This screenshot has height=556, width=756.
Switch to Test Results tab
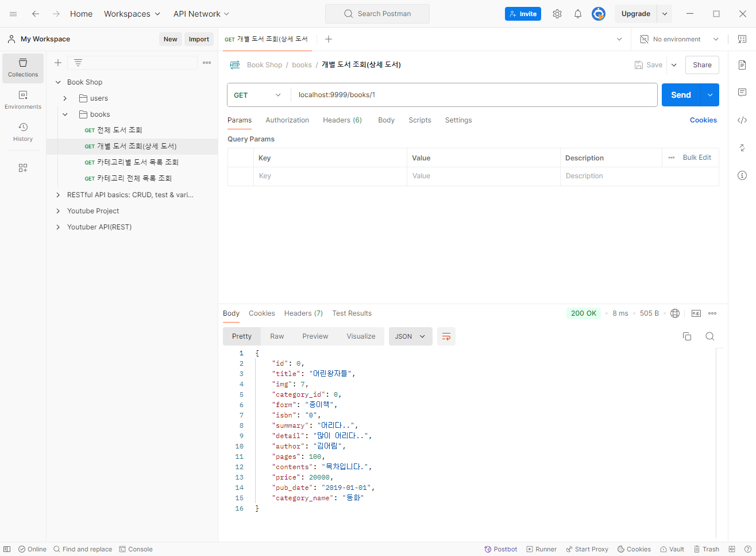(352, 313)
